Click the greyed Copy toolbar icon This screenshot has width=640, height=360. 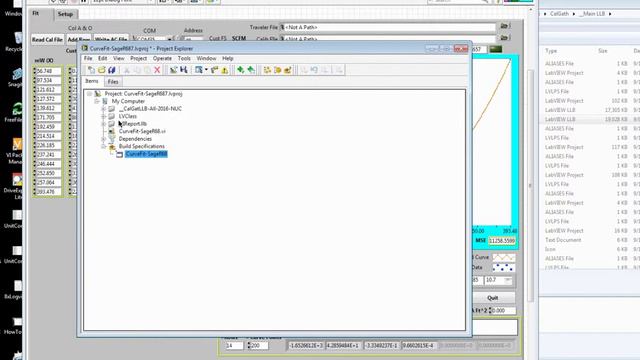point(137,70)
